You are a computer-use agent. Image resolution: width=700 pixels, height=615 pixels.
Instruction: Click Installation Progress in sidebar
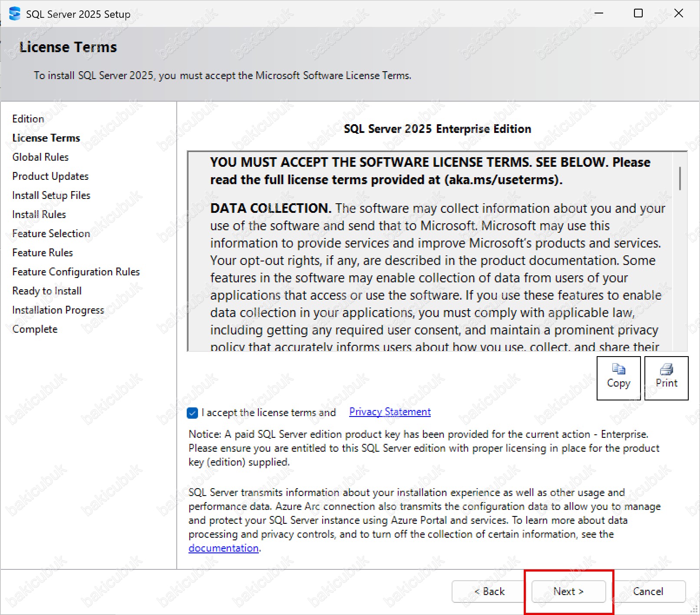click(58, 310)
